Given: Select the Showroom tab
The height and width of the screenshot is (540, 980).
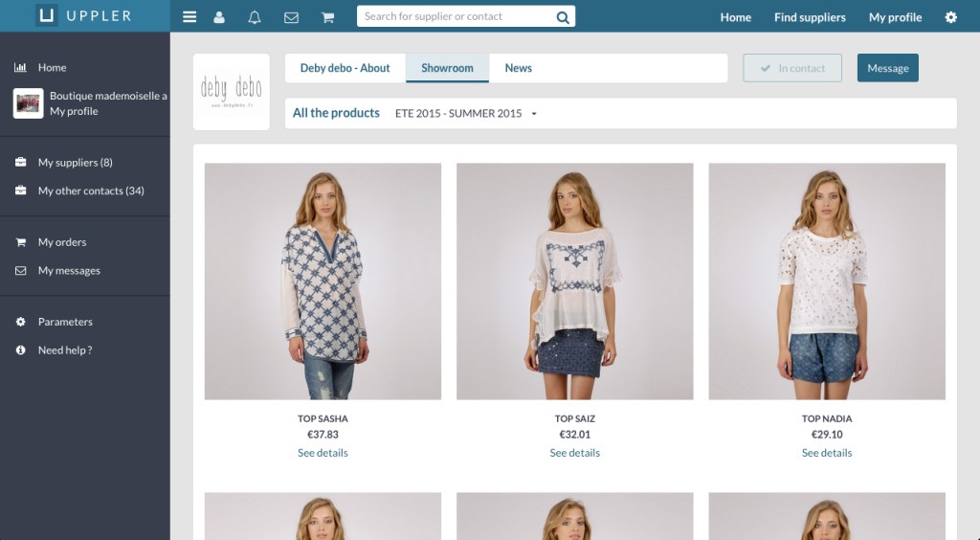Looking at the screenshot, I should pyautogui.click(x=447, y=68).
